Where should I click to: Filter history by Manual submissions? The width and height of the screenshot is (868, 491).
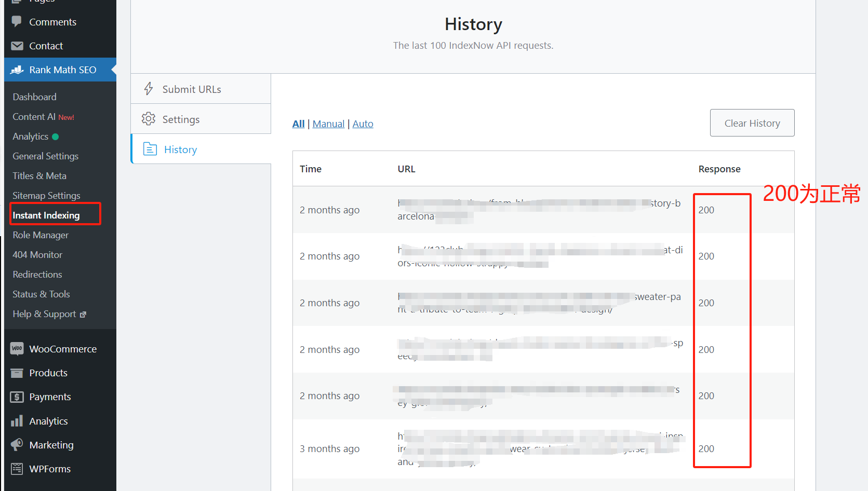(x=328, y=124)
